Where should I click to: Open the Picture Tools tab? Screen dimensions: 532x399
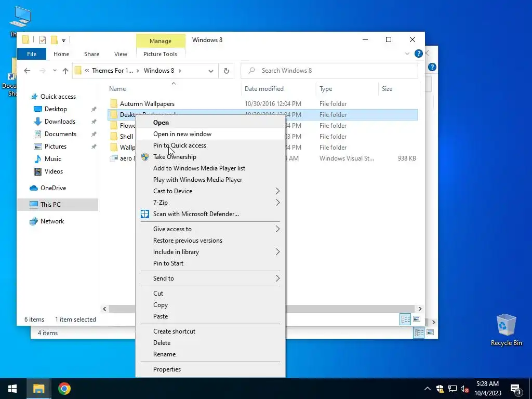160,54
